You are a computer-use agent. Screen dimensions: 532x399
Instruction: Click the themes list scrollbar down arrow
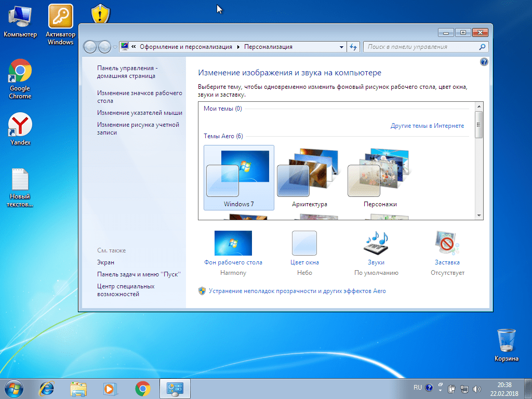tap(478, 215)
